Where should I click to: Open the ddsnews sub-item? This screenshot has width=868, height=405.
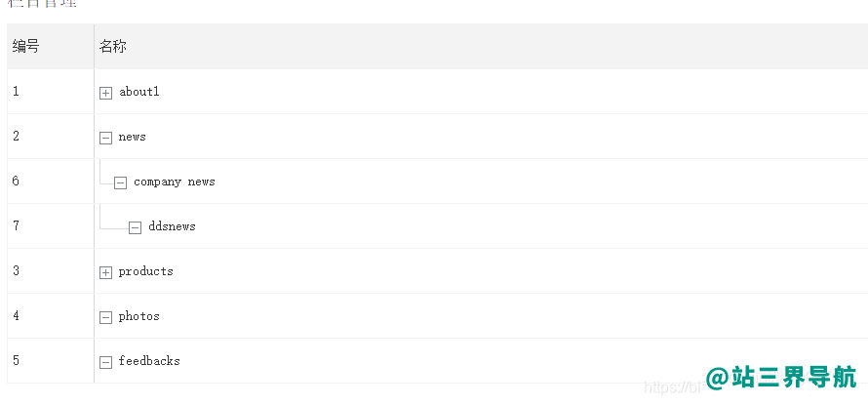pos(173,226)
